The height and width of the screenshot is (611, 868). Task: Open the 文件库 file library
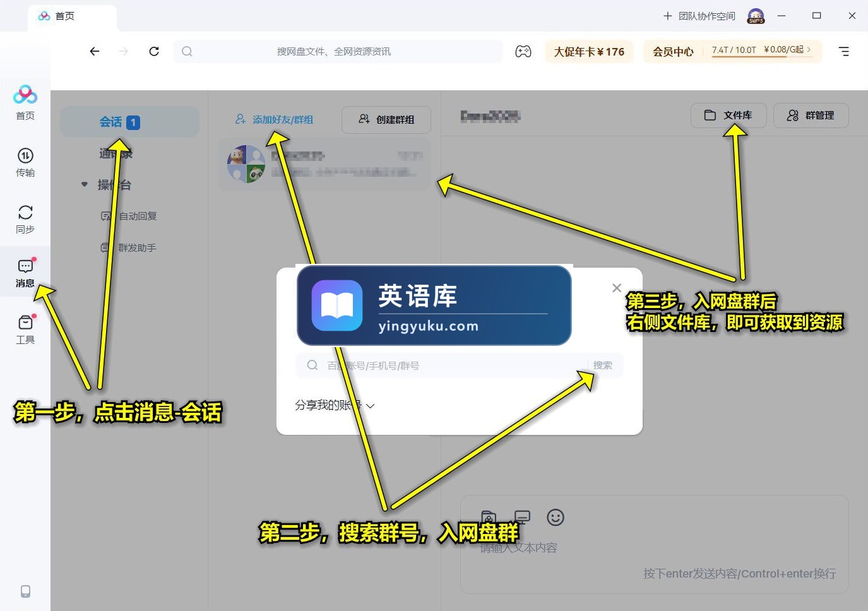pos(729,116)
